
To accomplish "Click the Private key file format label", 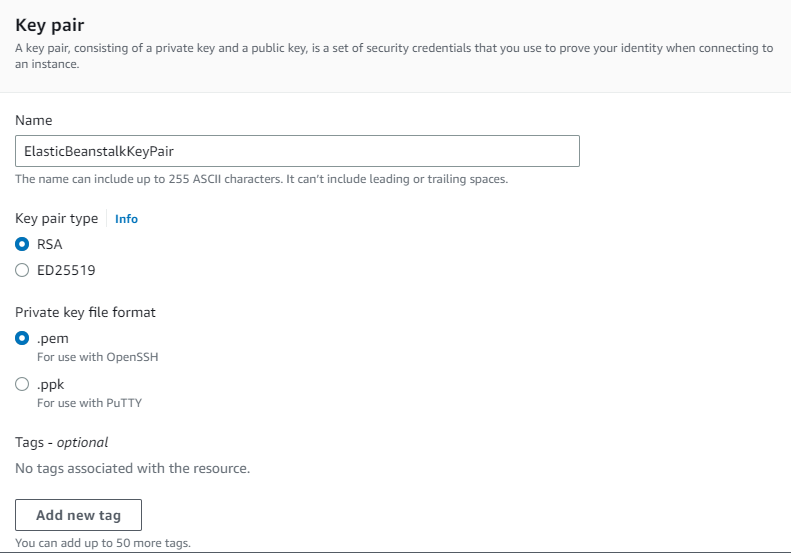I will [85, 312].
